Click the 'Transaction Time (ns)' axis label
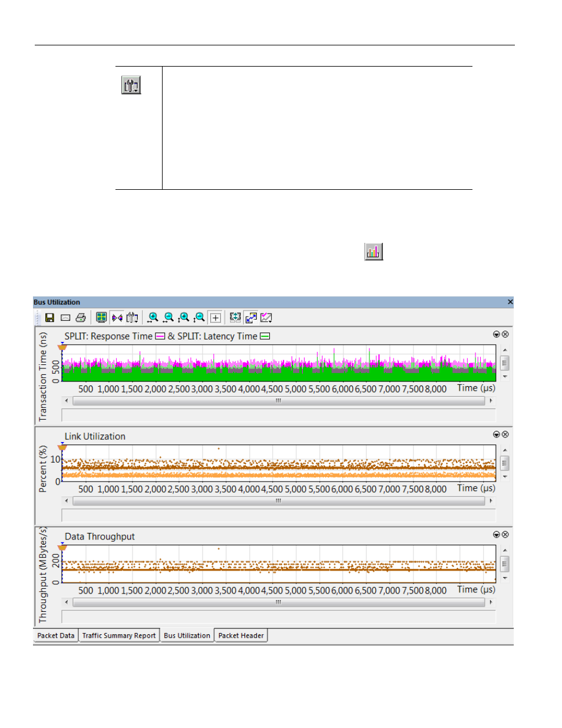 pyautogui.click(x=42, y=377)
